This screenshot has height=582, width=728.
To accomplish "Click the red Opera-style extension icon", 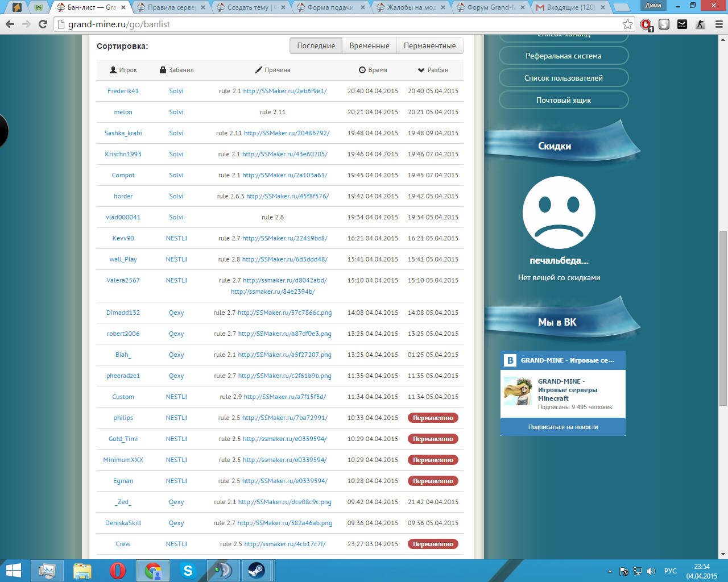I will (x=646, y=24).
